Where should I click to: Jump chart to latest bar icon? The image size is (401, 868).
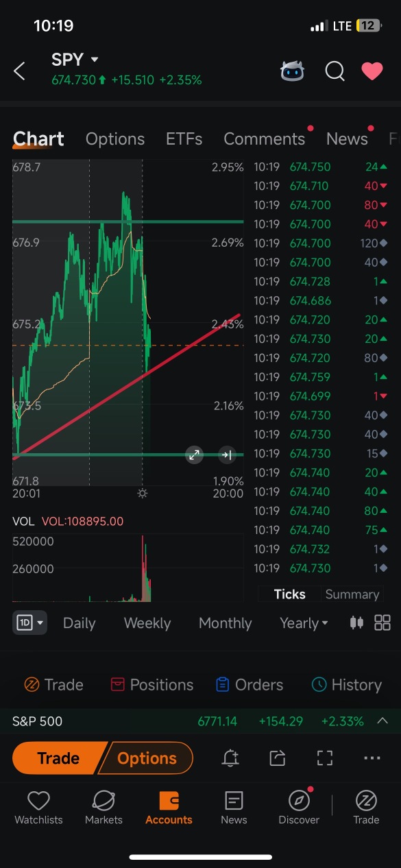point(227,455)
